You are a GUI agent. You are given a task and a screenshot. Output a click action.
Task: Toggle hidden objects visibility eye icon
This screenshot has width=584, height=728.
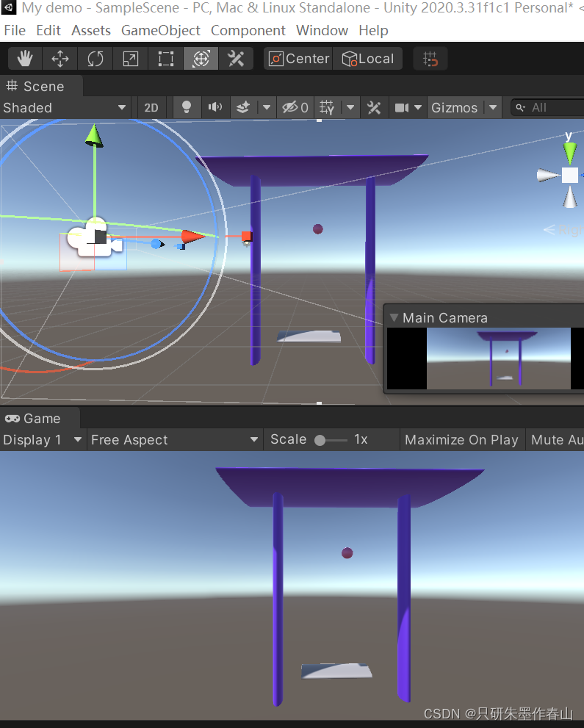tap(295, 108)
